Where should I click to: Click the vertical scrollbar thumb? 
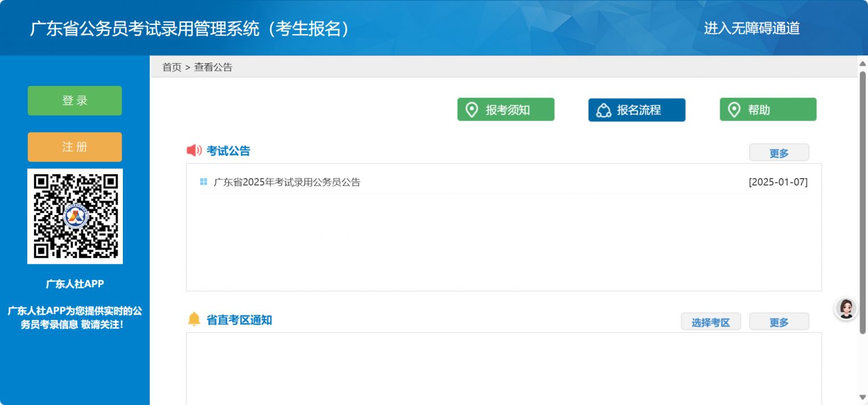(862, 202)
